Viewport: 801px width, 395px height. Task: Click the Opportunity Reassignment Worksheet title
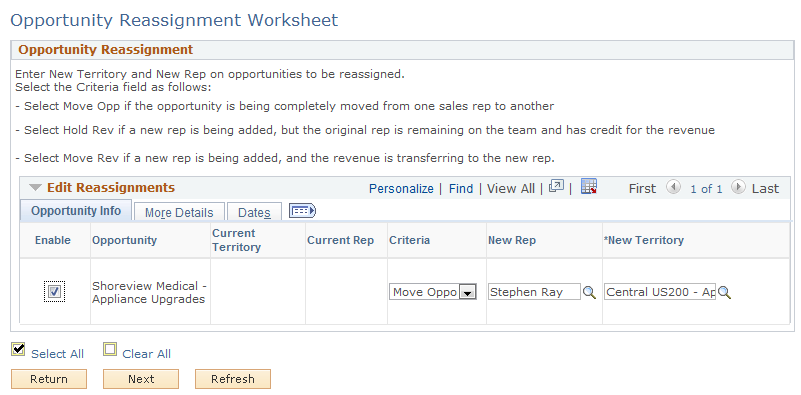pos(174,20)
